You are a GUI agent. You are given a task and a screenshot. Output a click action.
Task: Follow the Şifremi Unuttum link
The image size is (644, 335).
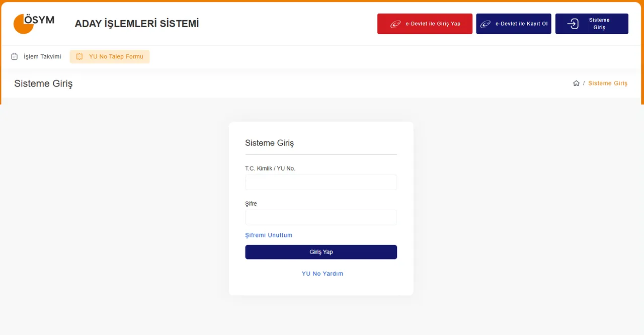(268, 235)
